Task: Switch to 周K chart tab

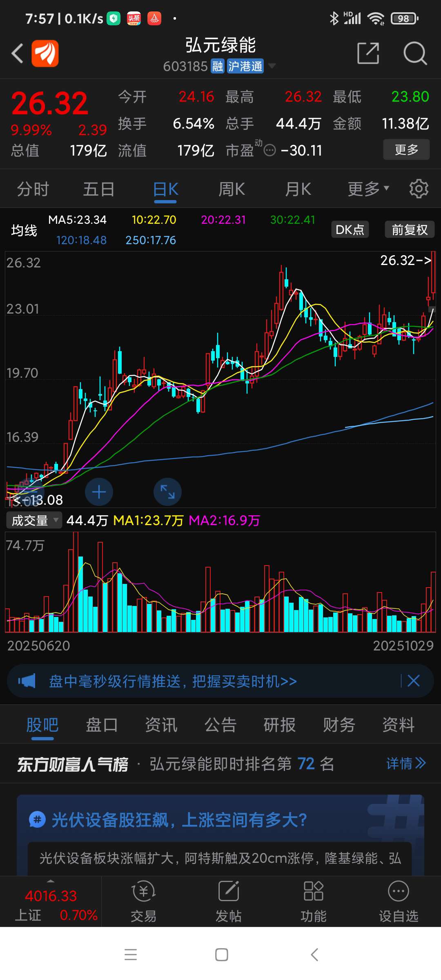Action: pyautogui.click(x=232, y=189)
